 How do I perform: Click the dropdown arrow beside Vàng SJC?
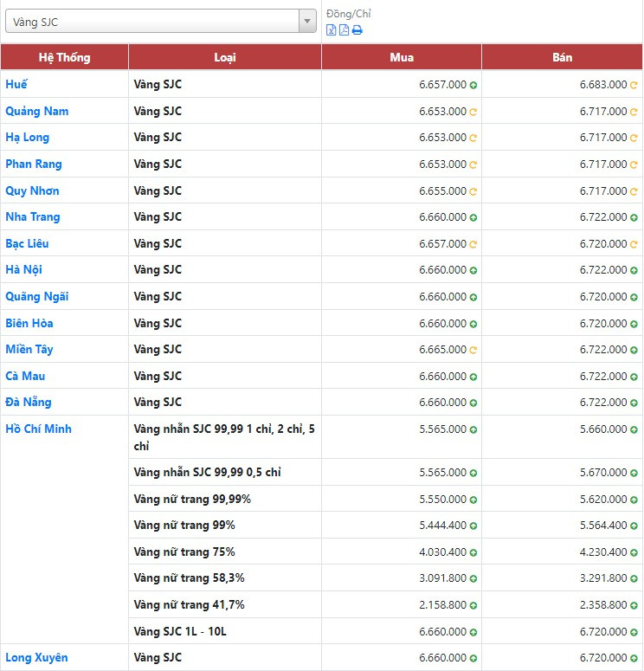pos(307,22)
